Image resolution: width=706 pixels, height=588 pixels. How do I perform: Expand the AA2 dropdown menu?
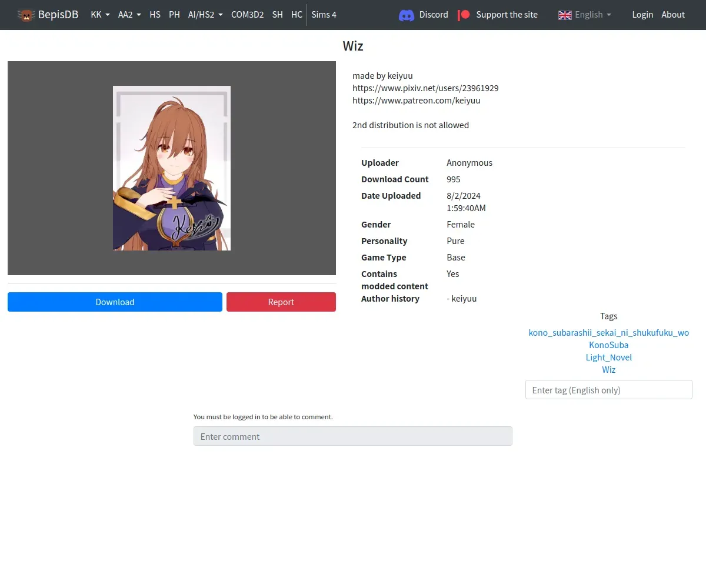(x=129, y=15)
